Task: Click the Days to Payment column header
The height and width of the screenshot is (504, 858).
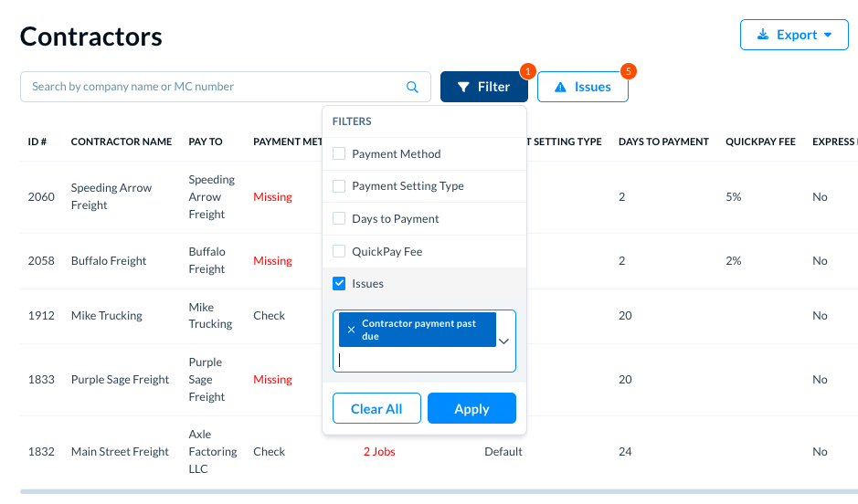Action: pyautogui.click(x=663, y=142)
